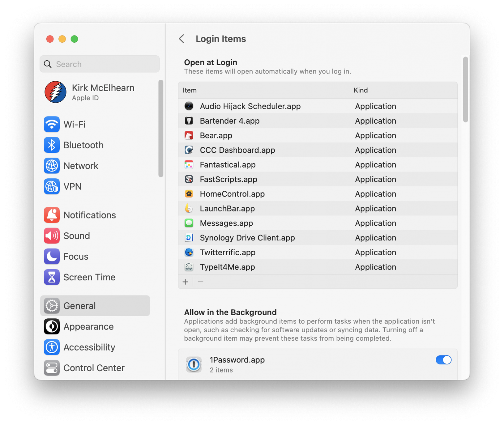Viewport: 504px width, 425px height.
Task: Click the LaunchBar app icon
Action: coord(189,208)
